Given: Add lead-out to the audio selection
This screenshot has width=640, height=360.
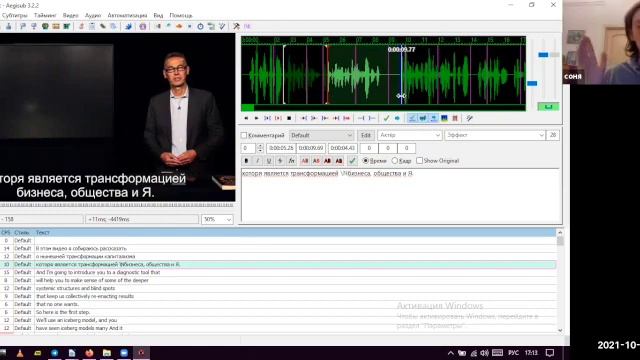Looking at the screenshot, I should pyautogui.click(x=372, y=118).
